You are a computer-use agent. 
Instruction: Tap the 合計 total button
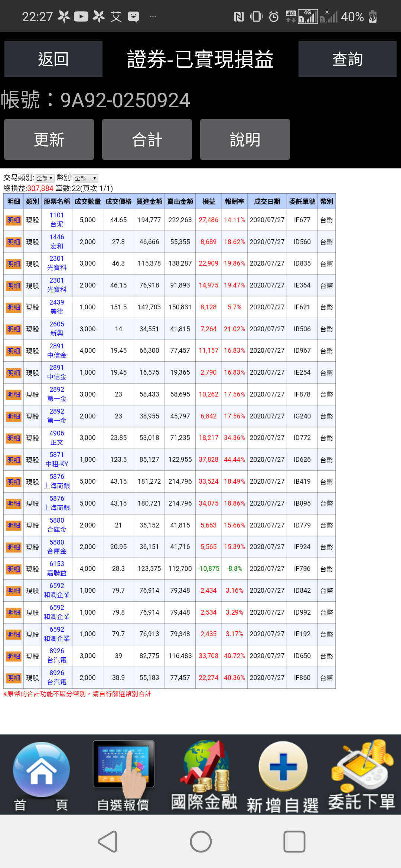click(147, 139)
